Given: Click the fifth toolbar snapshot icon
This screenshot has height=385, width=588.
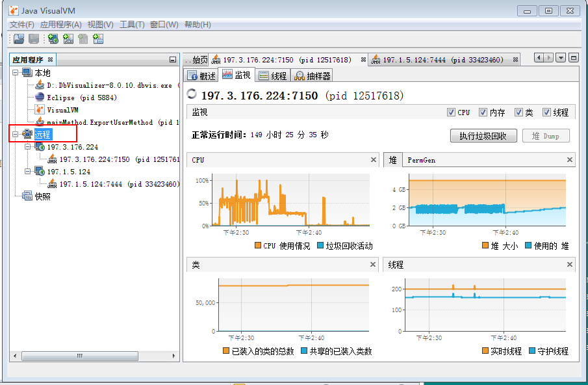Looking at the screenshot, I should click(x=83, y=38).
